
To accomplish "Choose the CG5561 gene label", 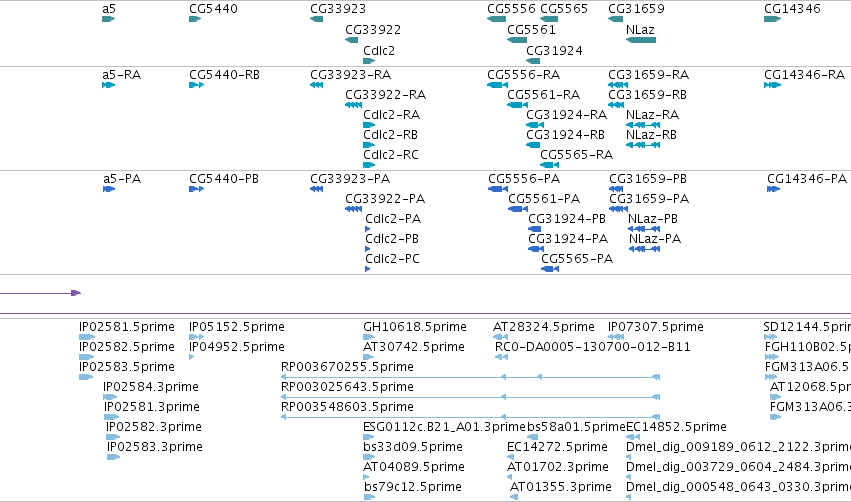I will coord(531,29).
